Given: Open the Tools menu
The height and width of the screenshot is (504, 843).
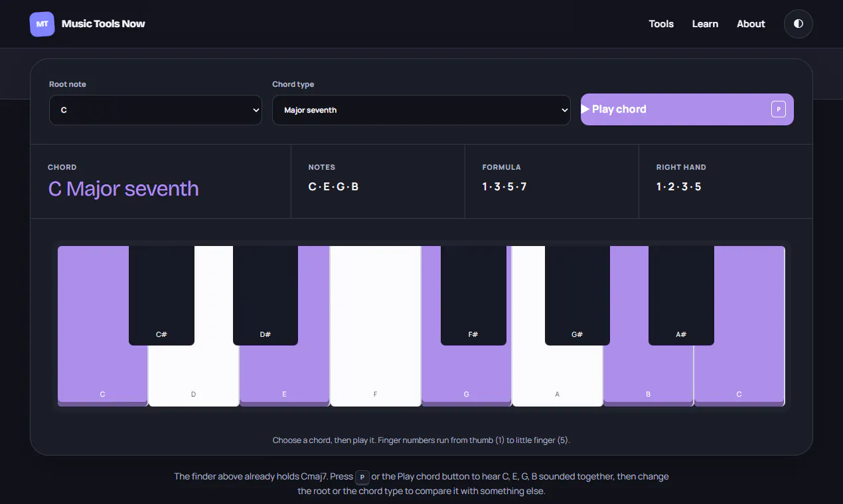Looking at the screenshot, I should (x=661, y=24).
